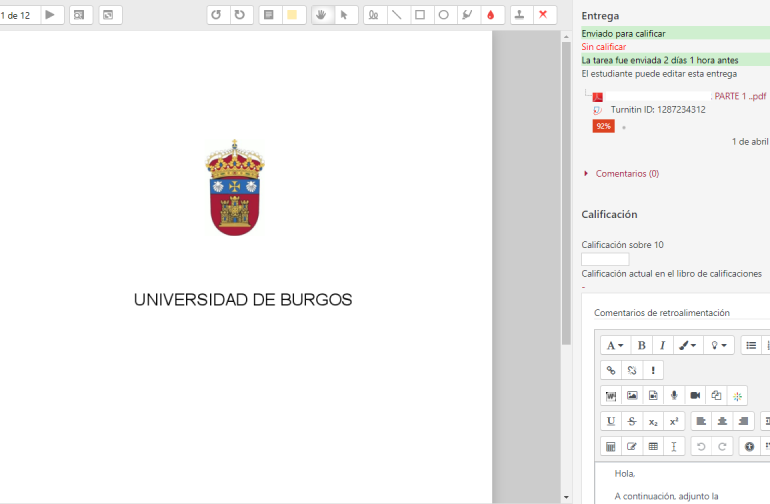Image resolution: width=770 pixels, height=504 pixels.
Task: Open the font color brush dropdown
Action: click(x=688, y=345)
